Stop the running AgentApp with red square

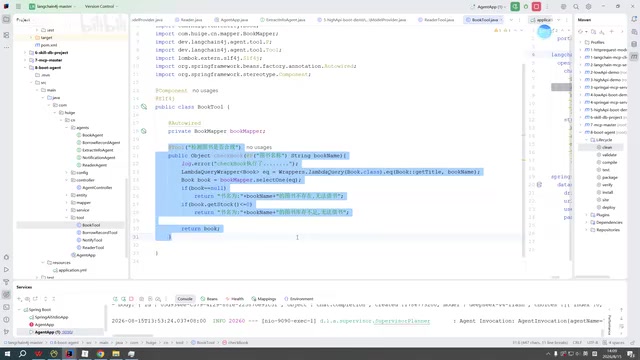click(536, 7)
